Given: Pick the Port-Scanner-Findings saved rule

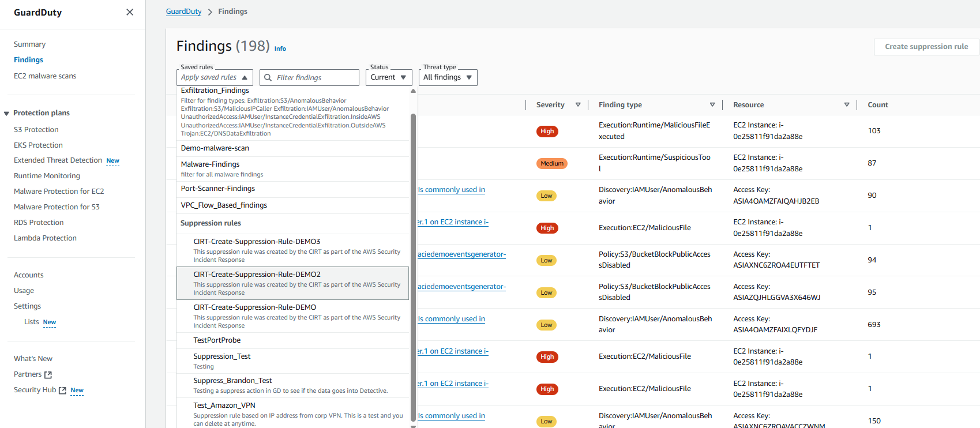Looking at the screenshot, I should coord(293,189).
